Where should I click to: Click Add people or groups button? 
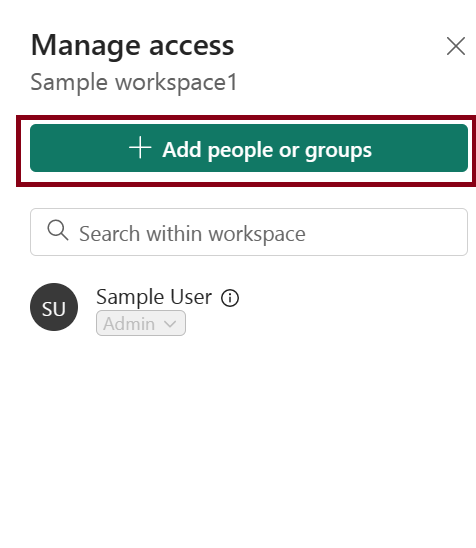pos(249,148)
